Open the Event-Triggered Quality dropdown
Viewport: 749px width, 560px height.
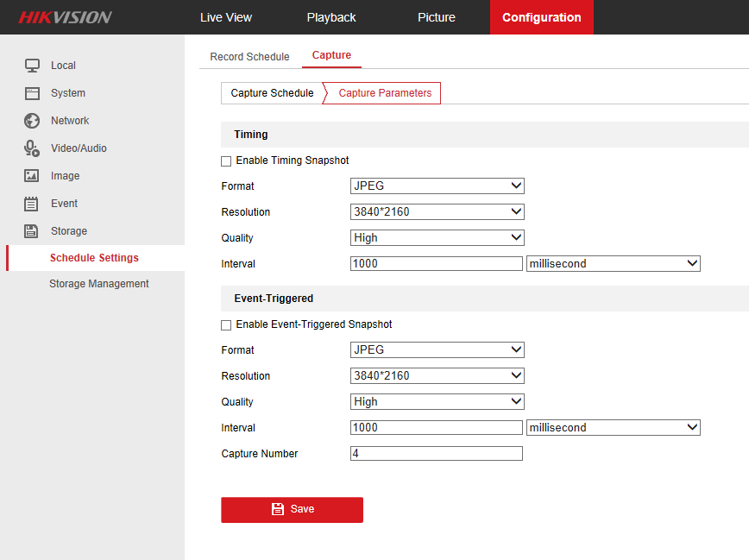[x=437, y=402]
